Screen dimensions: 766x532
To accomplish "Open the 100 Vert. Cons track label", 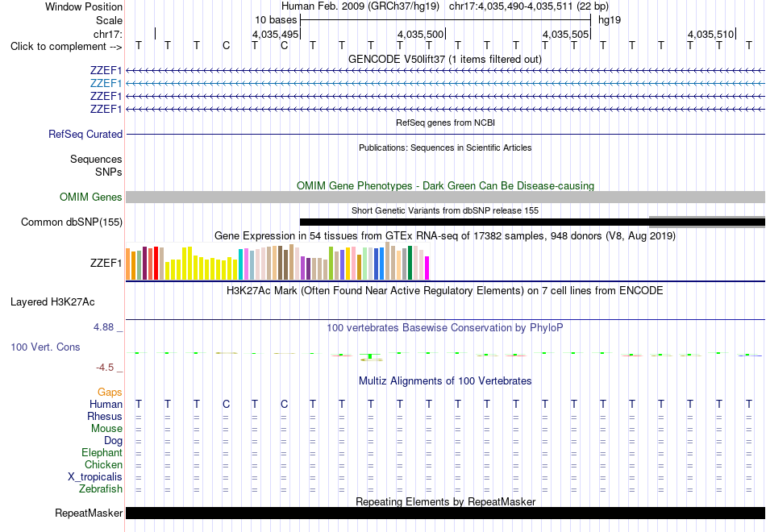I will tap(45, 347).
